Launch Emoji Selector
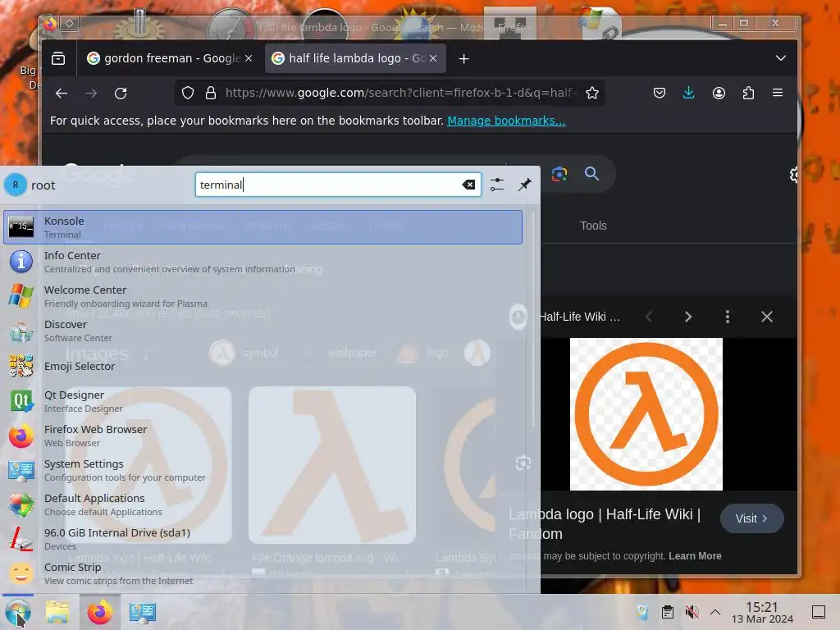840x630 pixels. click(x=262, y=366)
